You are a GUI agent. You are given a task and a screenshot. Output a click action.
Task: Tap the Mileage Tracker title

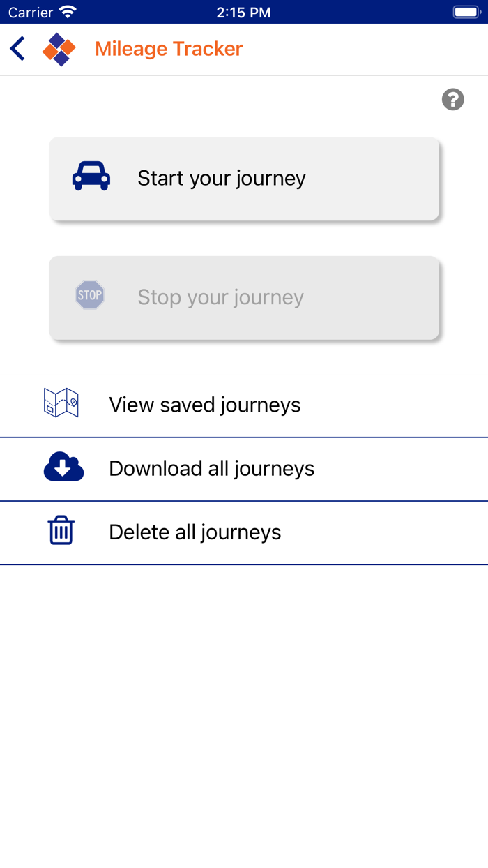169,49
